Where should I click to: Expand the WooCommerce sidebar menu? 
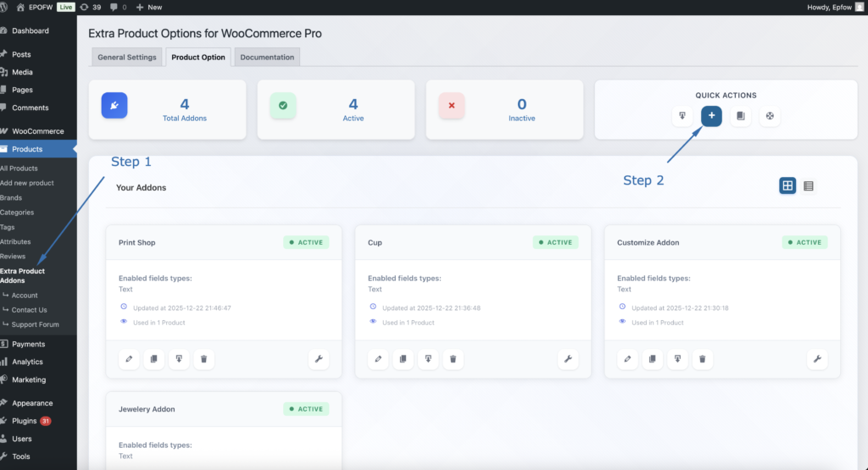(x=37, y=131)
